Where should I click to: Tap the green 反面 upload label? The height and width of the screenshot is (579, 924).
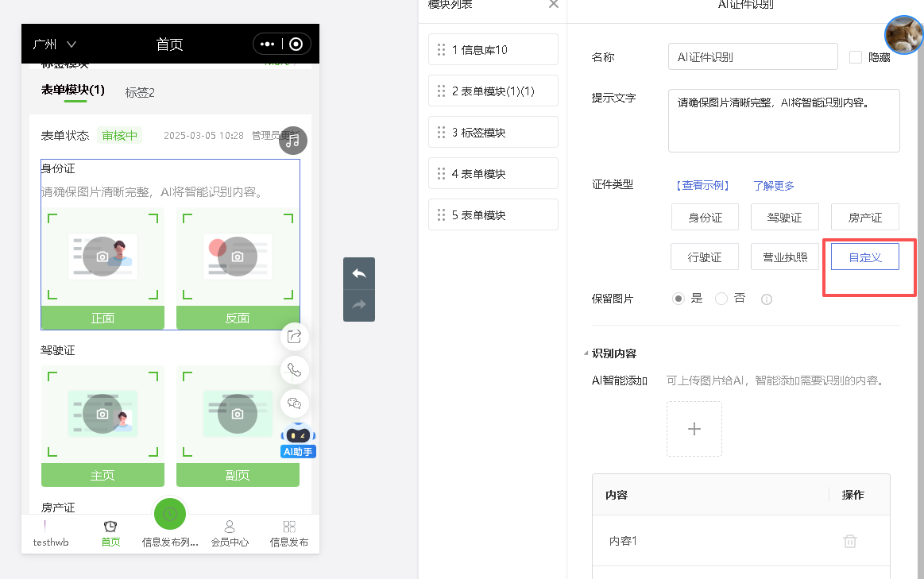point(238,318)
